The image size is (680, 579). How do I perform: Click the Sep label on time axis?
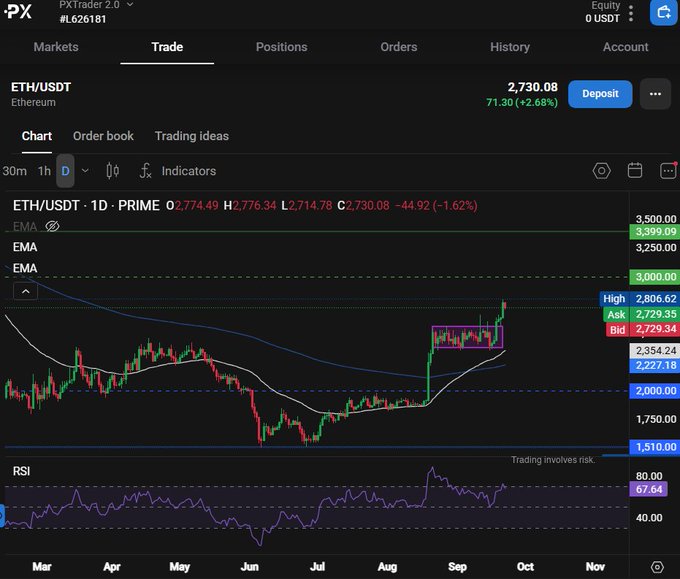pyautogui.click(x=457, y=567)
